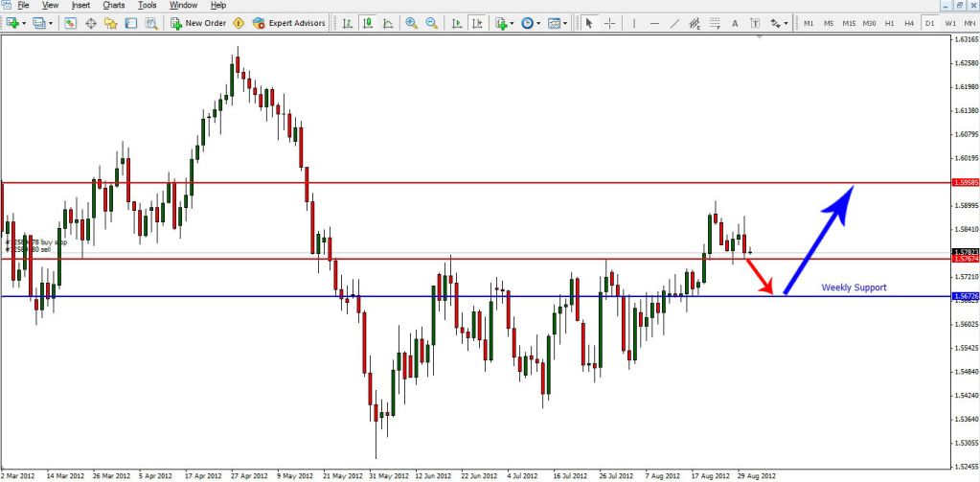
Task: Select the Equidistant Channel tool
Action: pyautogui.click(x=695, y=23)
